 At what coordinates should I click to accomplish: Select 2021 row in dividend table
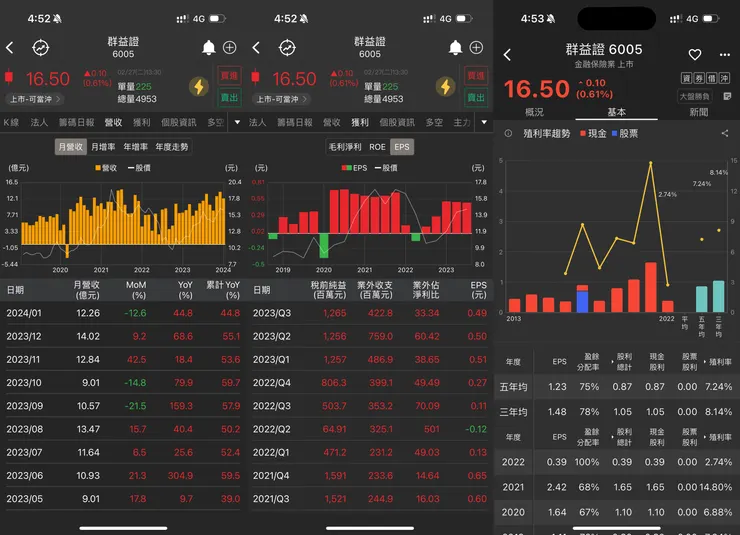point(617,487)
